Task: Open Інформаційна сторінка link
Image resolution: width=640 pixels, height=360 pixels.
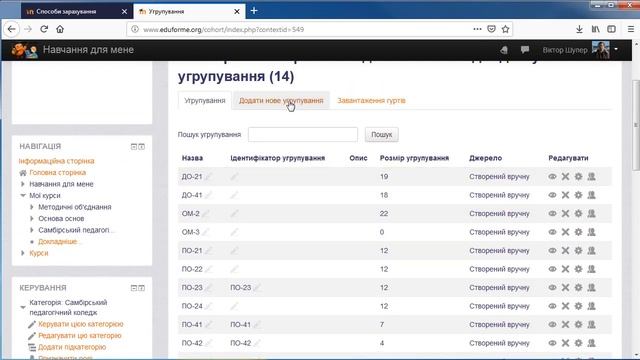Action: pos(56,161)
